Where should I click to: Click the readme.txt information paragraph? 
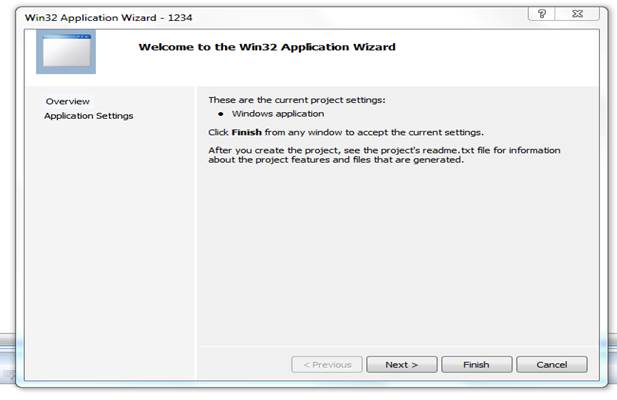tap(384, 155)
